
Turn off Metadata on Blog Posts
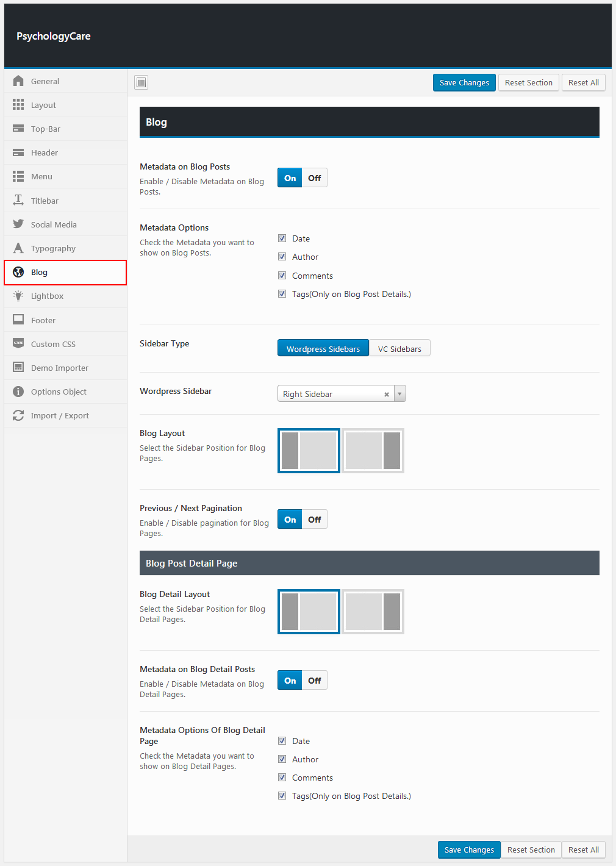click(314, 178)
